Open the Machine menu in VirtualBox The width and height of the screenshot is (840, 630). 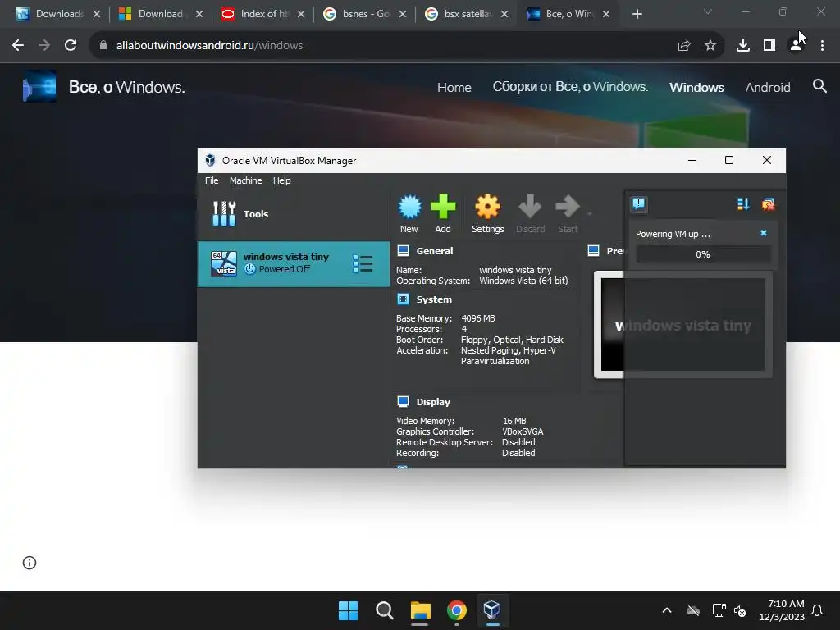(x=246, y=180)
